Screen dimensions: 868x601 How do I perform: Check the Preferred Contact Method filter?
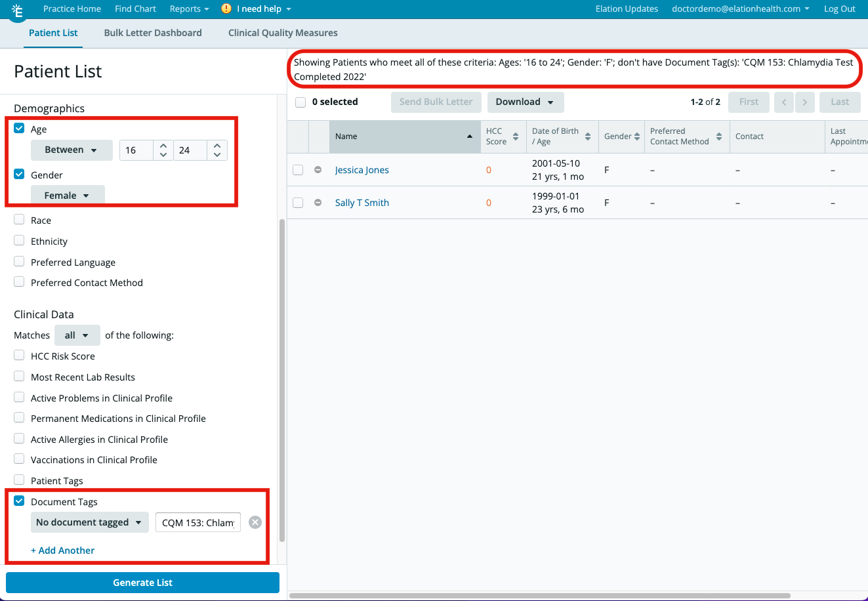[x=19, y=282]
